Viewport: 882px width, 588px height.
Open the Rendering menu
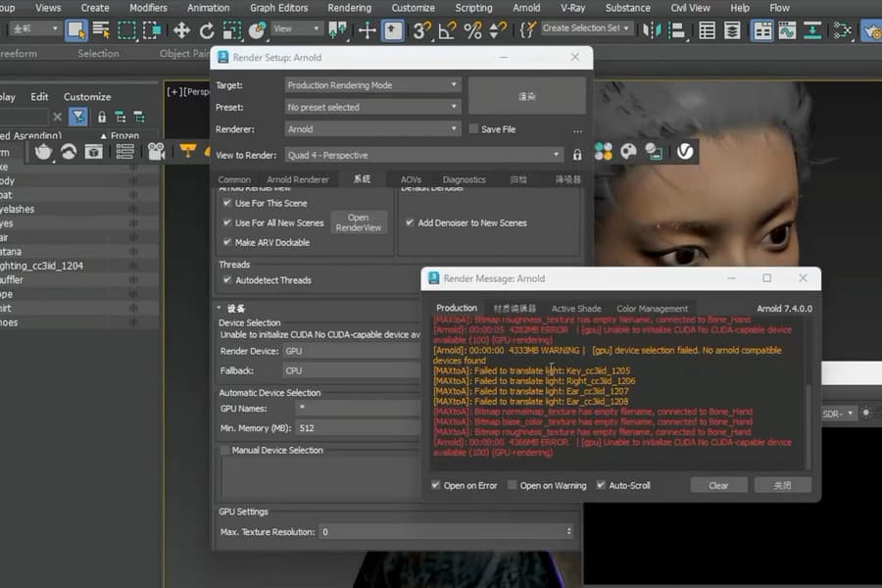[349, 8]
